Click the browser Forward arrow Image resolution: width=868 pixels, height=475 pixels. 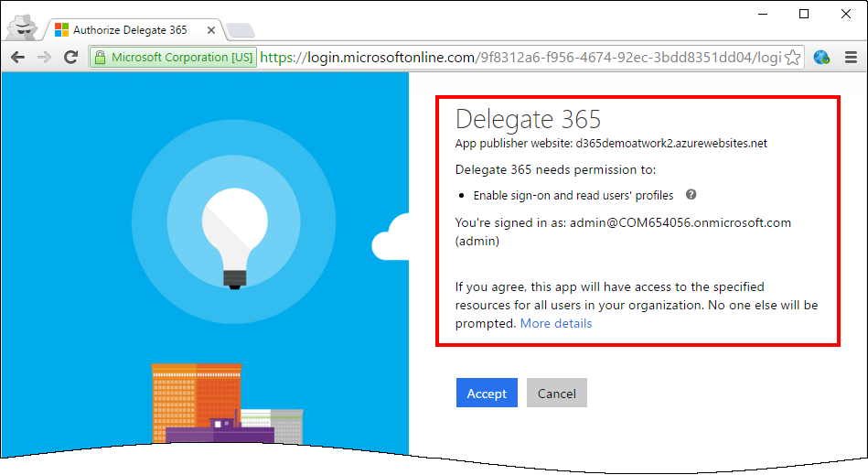point(44,57)
